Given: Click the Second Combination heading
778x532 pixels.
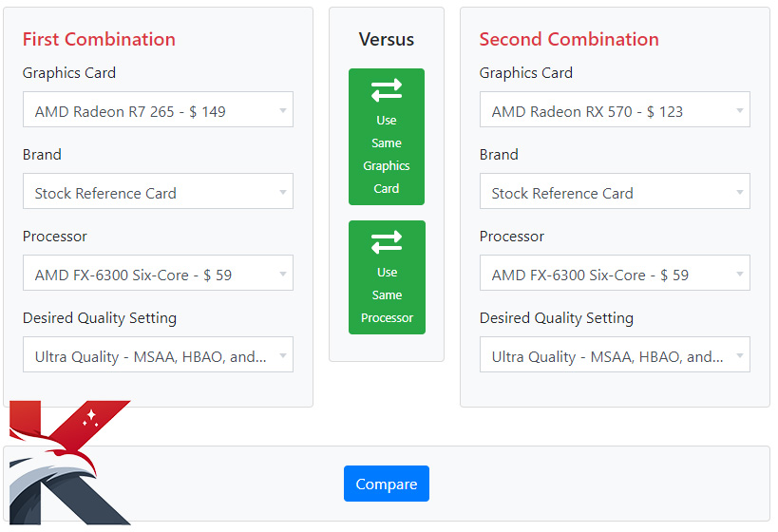Looking at the screenshot, I should click(569, 39).
